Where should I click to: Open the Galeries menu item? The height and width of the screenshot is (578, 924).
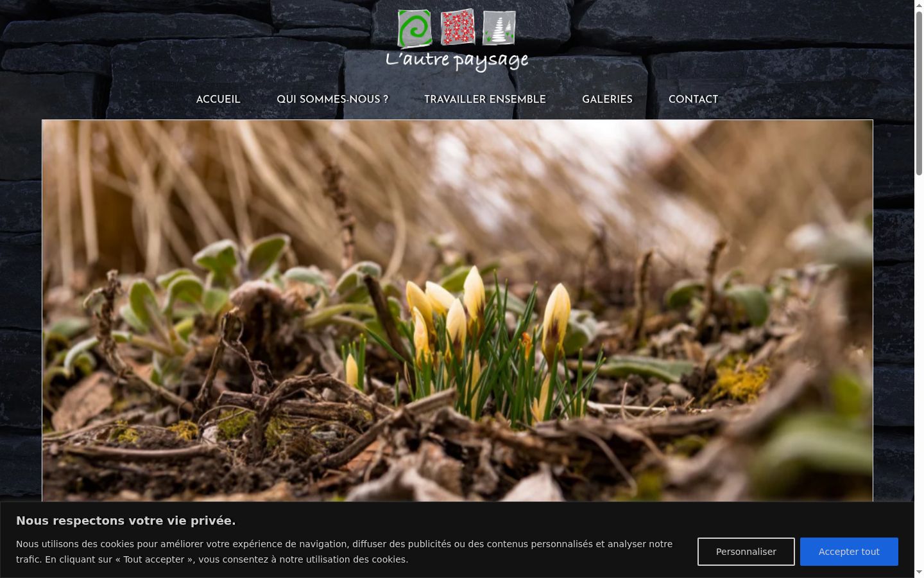[607, 100]
